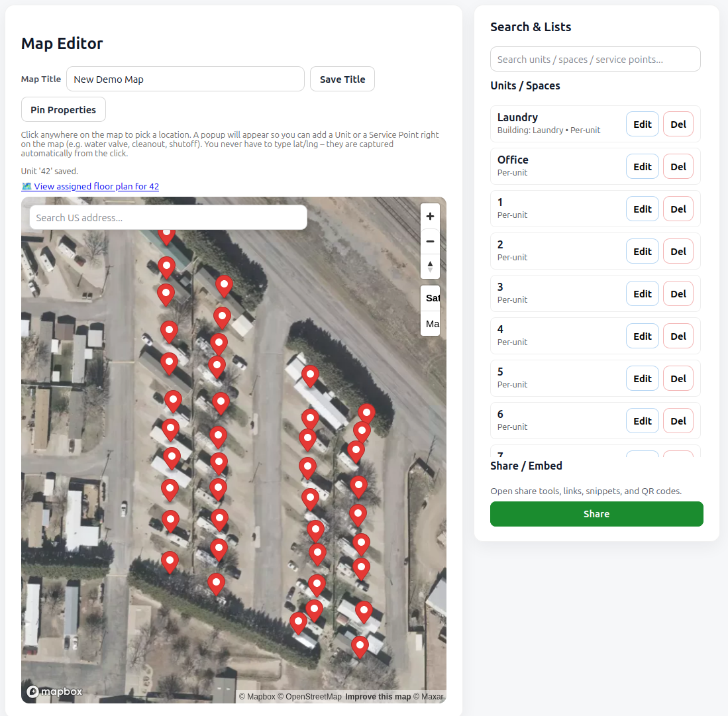Click the units search box
Screen dimensions: 728x716
(x=595, y=60)
